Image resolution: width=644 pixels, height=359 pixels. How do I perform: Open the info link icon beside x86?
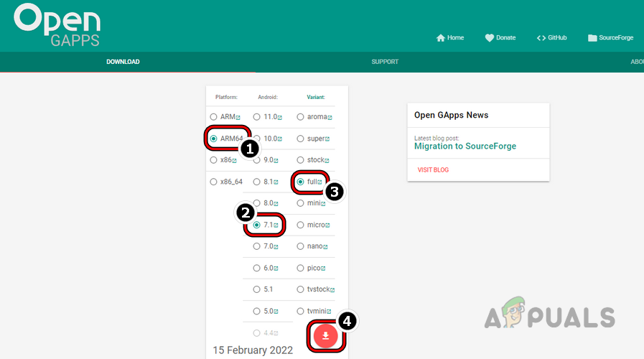234,161
